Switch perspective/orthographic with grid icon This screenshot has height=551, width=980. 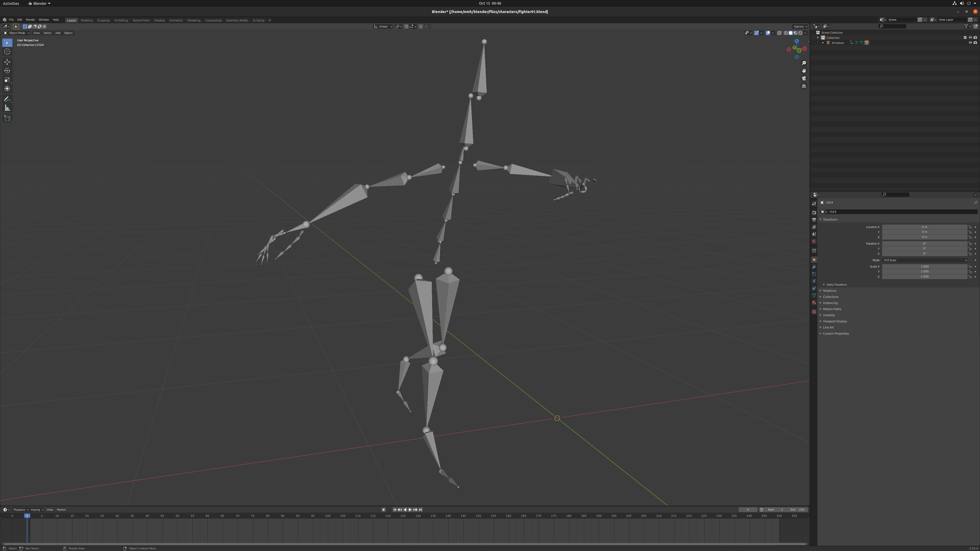click(x=804, y=86)
